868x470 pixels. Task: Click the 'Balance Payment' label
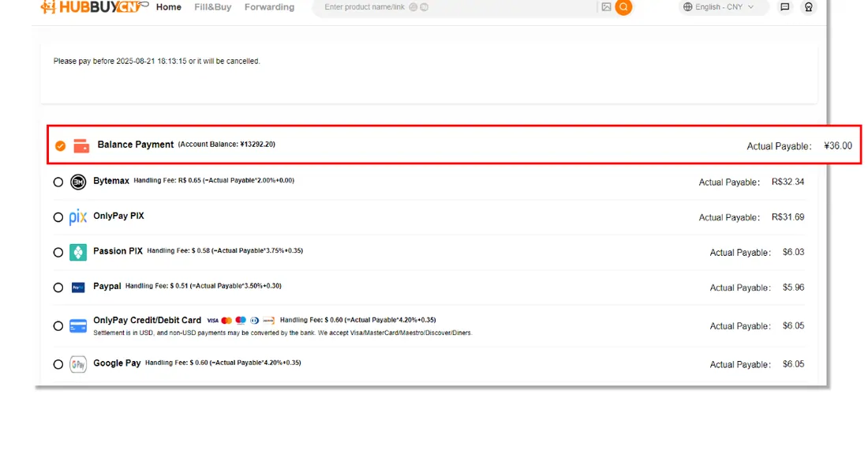pyautogui.click(x=136, y=145)
